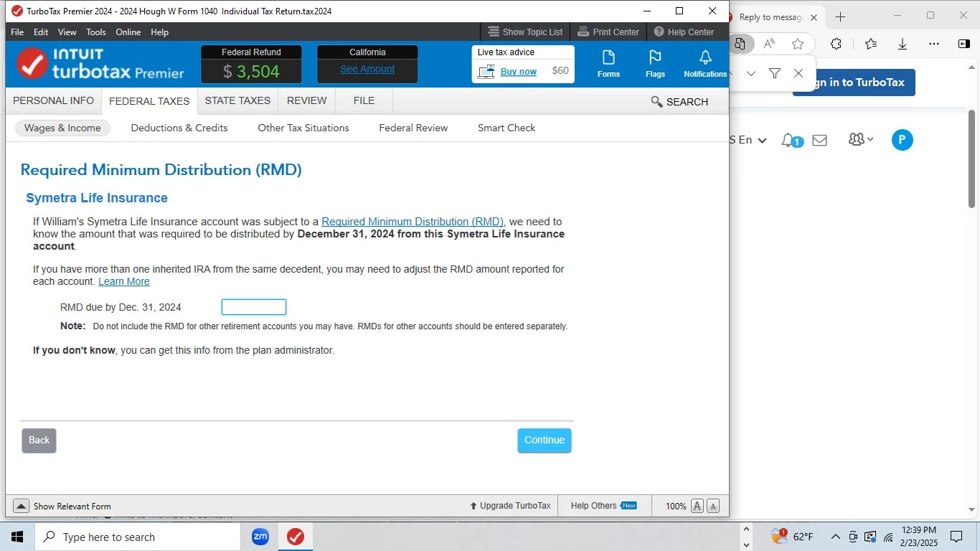
Task: Click Upgrade TurboTax in status bar
Action: click(x=510, y=506)
